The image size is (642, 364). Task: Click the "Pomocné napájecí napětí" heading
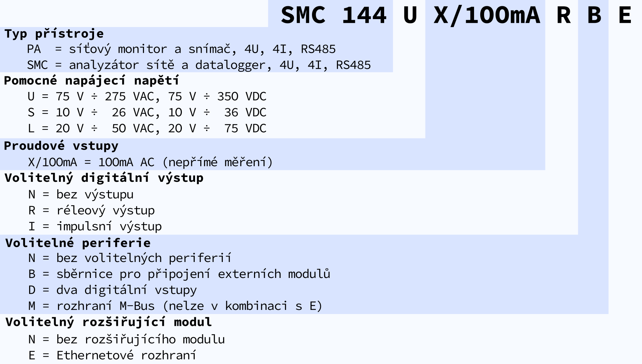91,81
